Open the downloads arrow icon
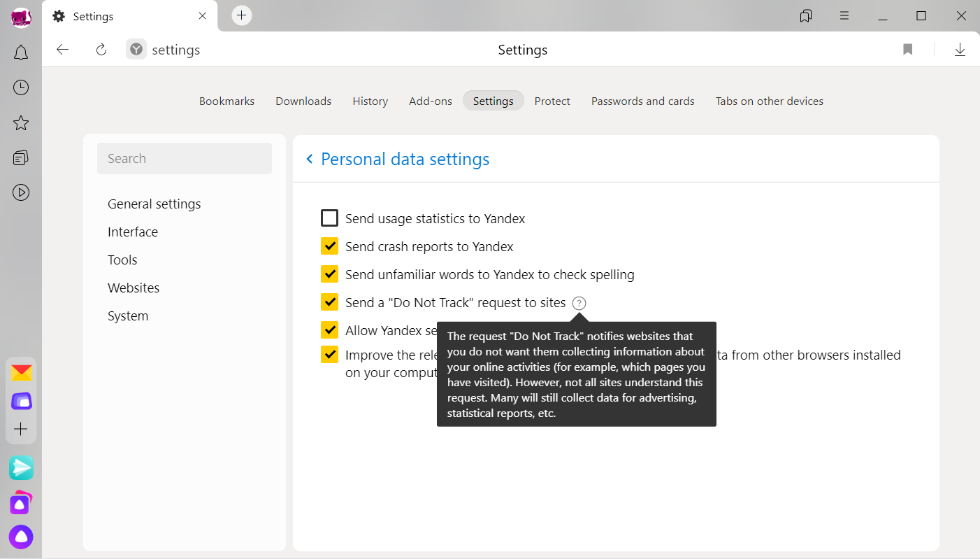The height and width of the screenshot is (559, 980). click(960, 50)
